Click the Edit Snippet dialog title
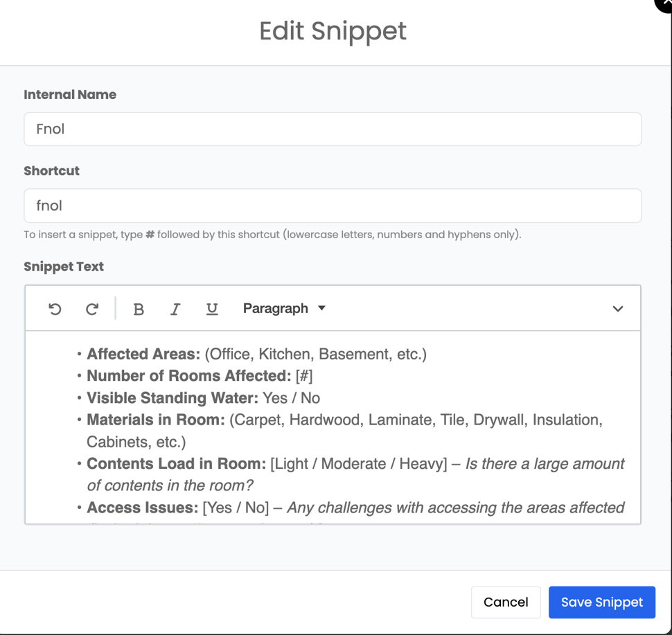This screenshot has width=672, height=635. pos(333,31)
